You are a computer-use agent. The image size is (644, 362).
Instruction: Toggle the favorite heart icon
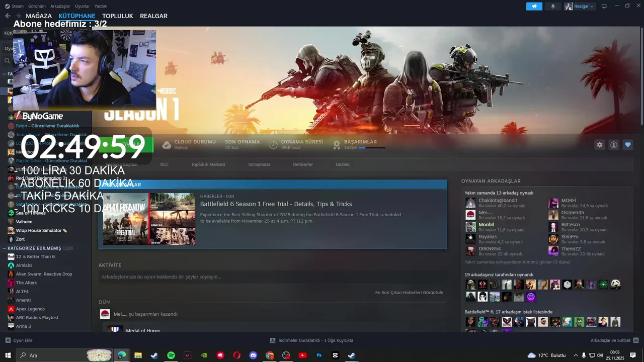click(x=628, y=145)
